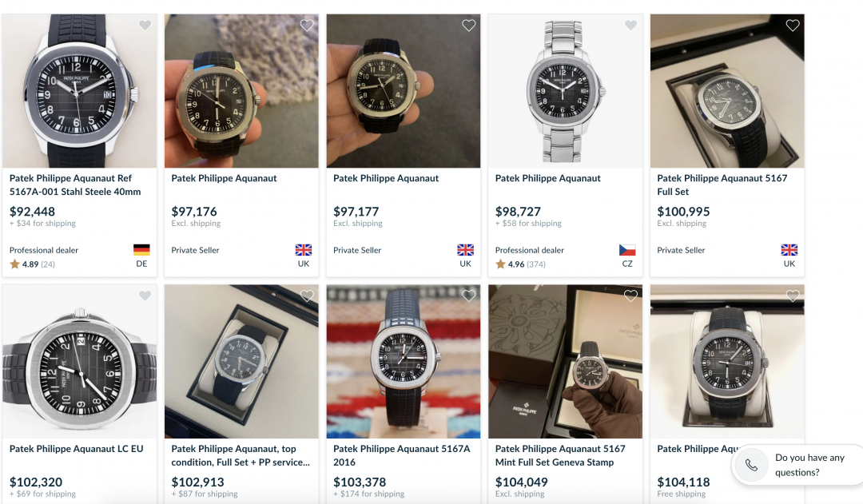The image size is (863, 504).
Task: Heart the Aquanaut 5167A 2016 listing
Action: pos(469,296)
